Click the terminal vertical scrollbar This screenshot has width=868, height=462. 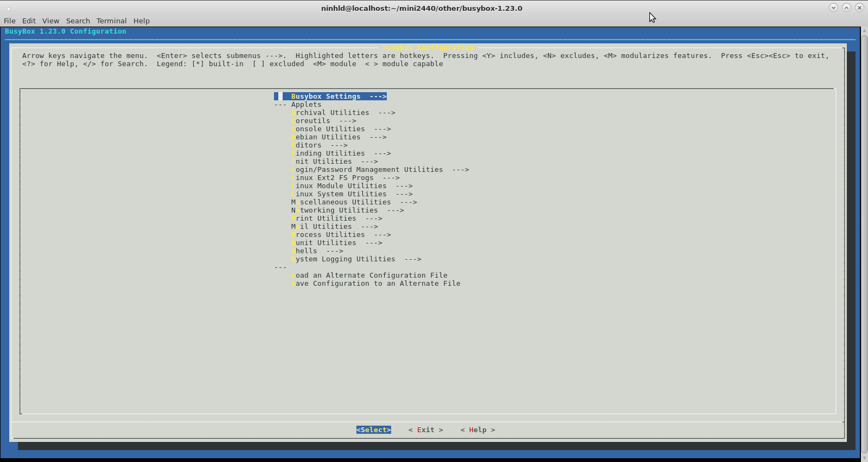(865, 243)
